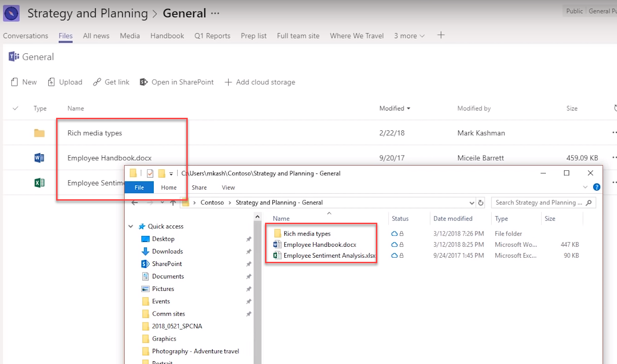Click the Search Strategy and Planning field
The image size is (617, 364).
[538, 202]
